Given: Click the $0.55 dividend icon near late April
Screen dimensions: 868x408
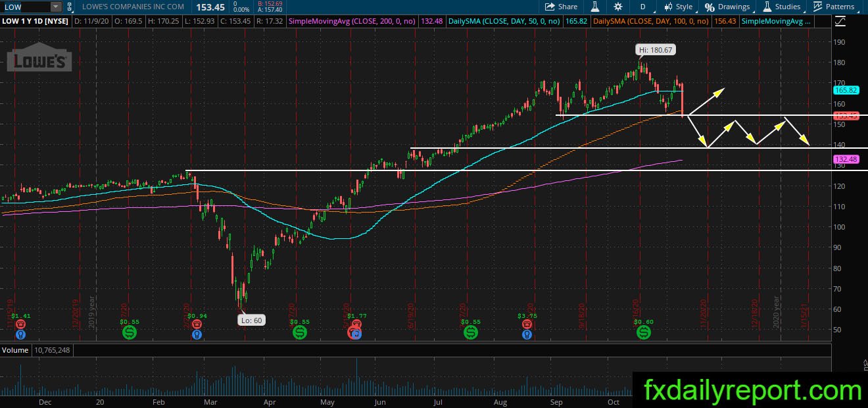Looking at the screenshot, I should [299, 333].
